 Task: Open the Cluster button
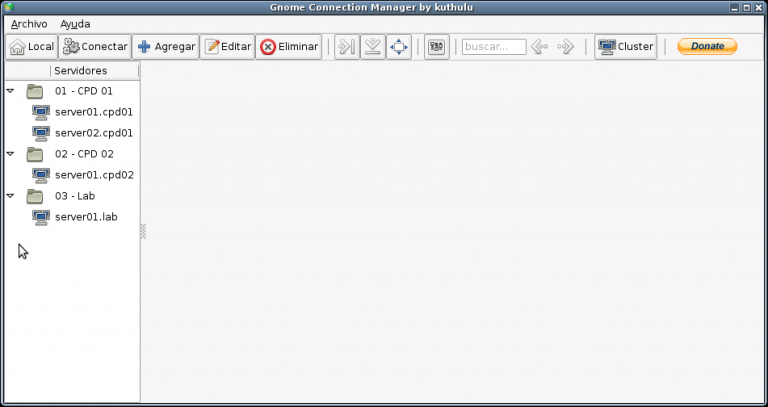tap(625, 47)
